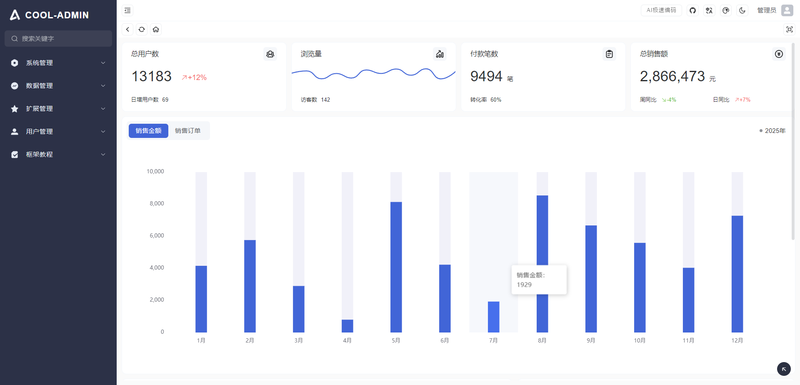Screen dimensions: 800x385
Task: Toggle fullscreen icon at top right
Action: [789, 30]
